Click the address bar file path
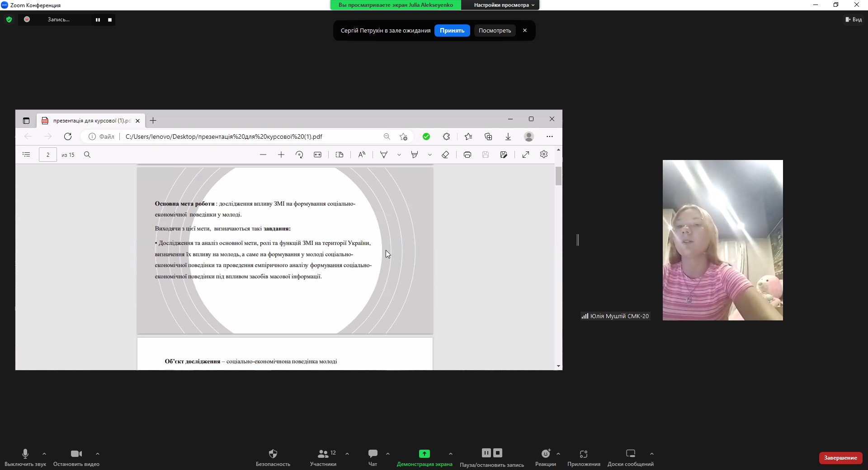The image size is (868, 470). coord(224,136)
